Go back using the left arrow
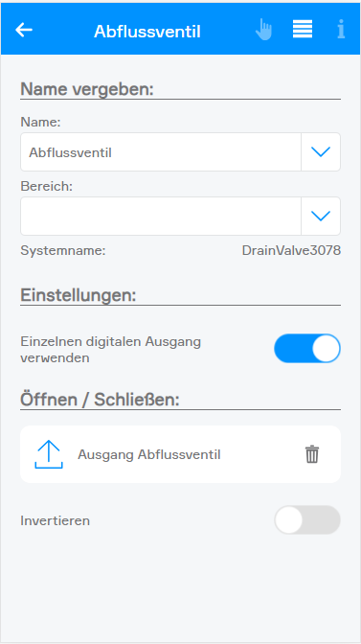Viewport: 361px width, 644px height. [x=24, y=30]
